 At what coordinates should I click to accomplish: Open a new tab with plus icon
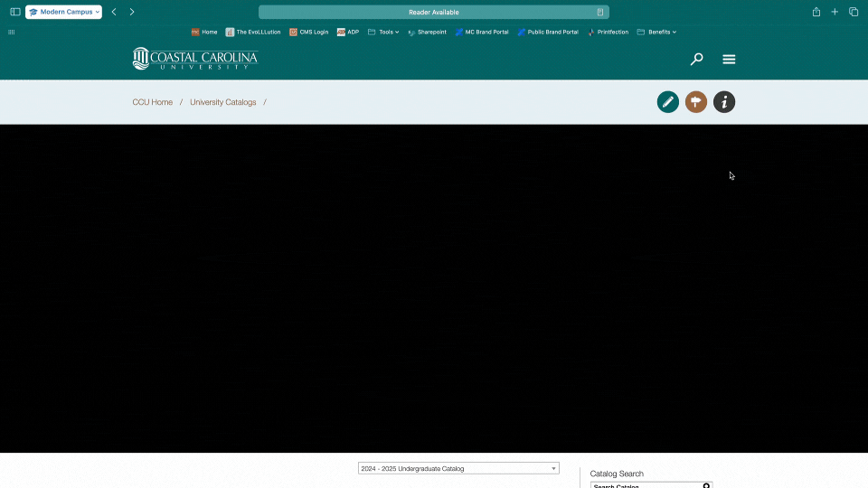coord(835,12)
